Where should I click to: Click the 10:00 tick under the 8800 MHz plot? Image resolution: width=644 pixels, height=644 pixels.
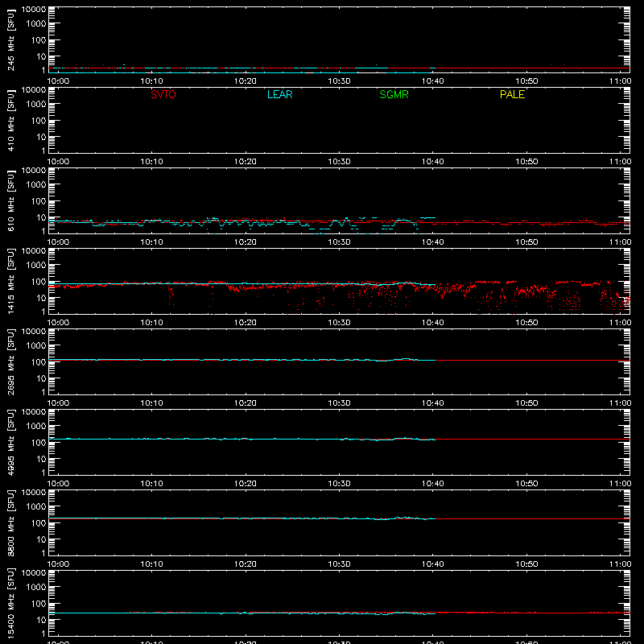coord(58,564)
